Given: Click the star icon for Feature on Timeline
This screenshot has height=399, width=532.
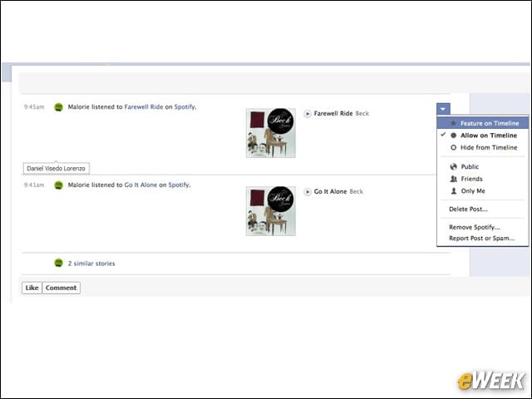Looking at the screenshot, I should click(453, 123).
